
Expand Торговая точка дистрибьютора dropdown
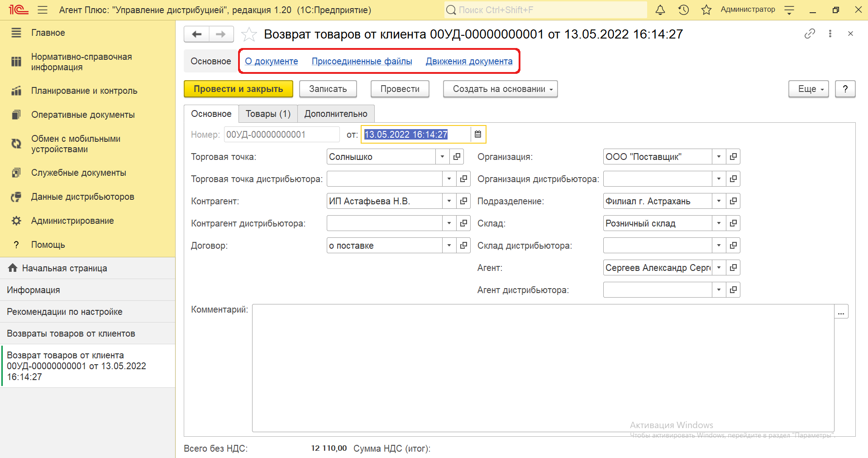click(449, 178)
